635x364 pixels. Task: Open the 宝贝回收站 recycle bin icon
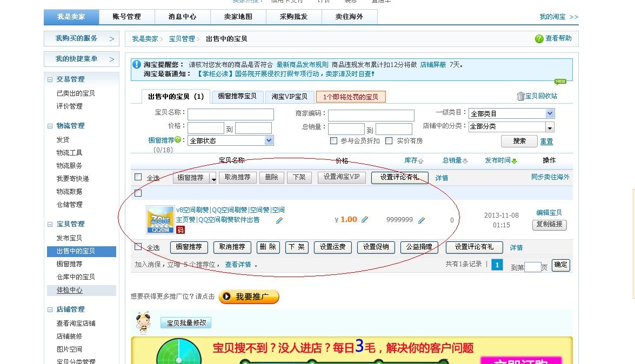(521, 96)
